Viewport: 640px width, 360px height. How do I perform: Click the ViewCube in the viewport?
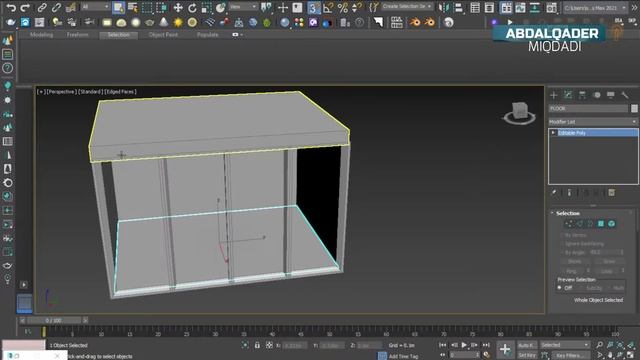pos(520,112)
